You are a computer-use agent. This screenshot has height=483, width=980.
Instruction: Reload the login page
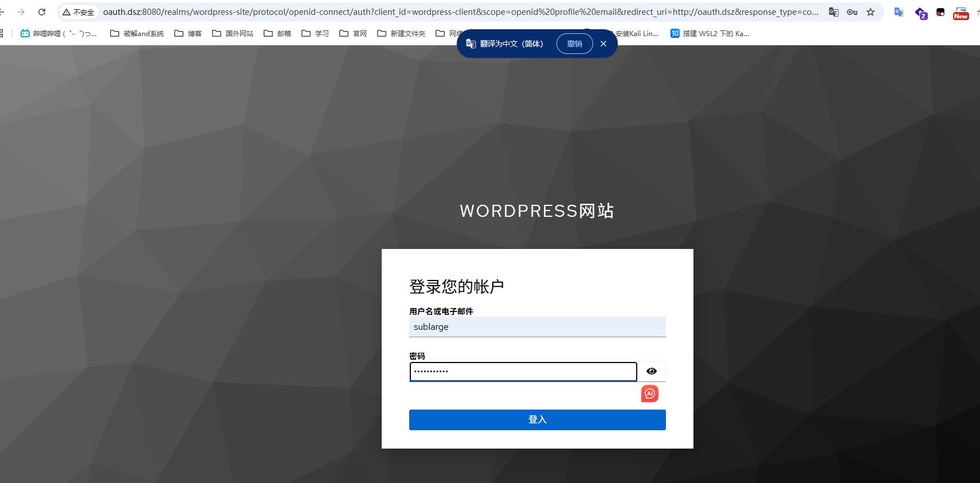click(x=42, y=12)
